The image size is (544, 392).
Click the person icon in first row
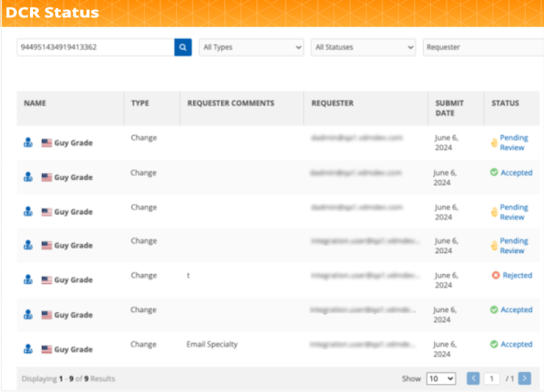[28, 142]
